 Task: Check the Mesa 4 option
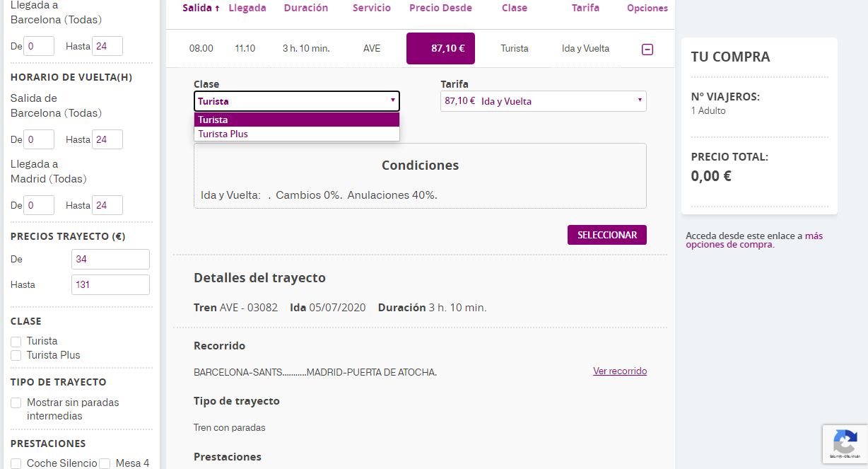click(105, 464)
